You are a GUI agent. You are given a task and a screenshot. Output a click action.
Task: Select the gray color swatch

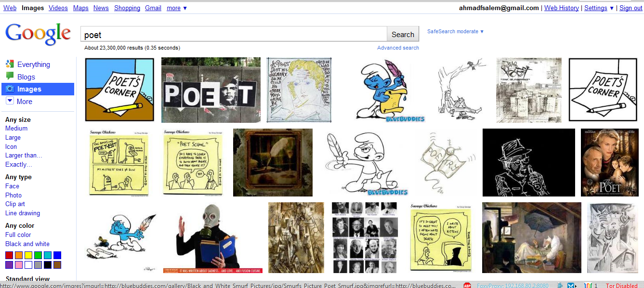click(38, 265)
